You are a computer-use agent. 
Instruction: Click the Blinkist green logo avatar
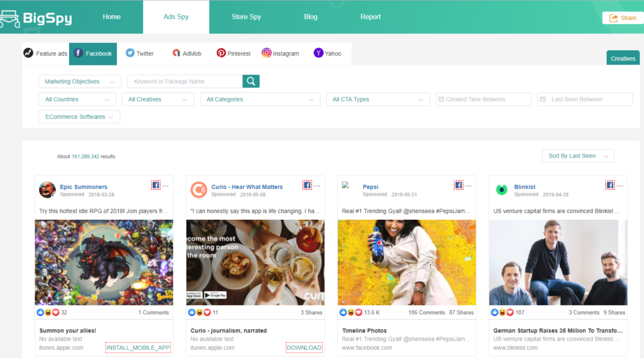pos(501,190)
